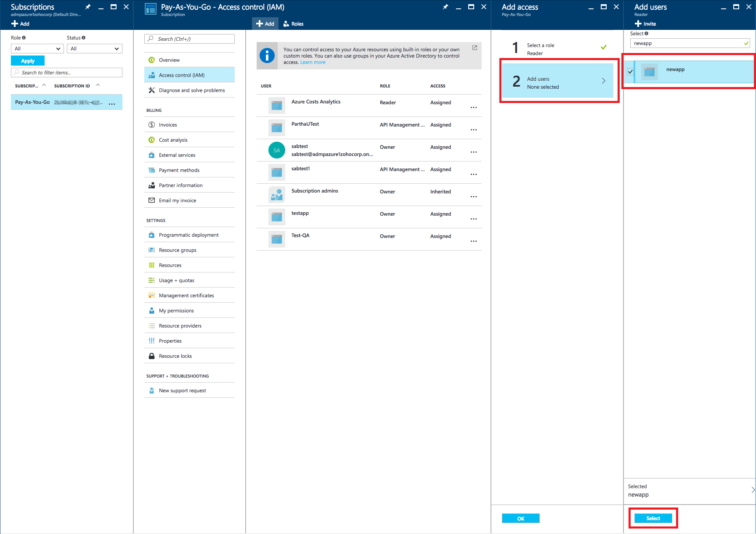Pin the Access control (IAM) blade

446,7
